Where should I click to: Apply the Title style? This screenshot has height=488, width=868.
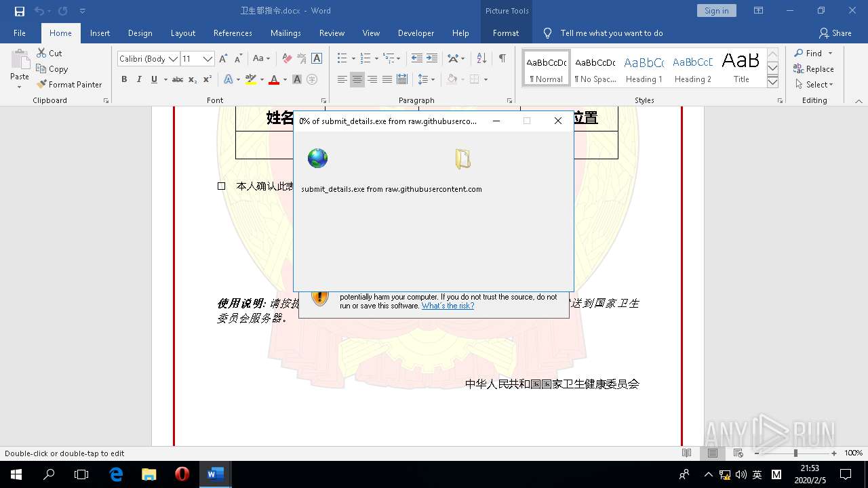pos(741,68)
